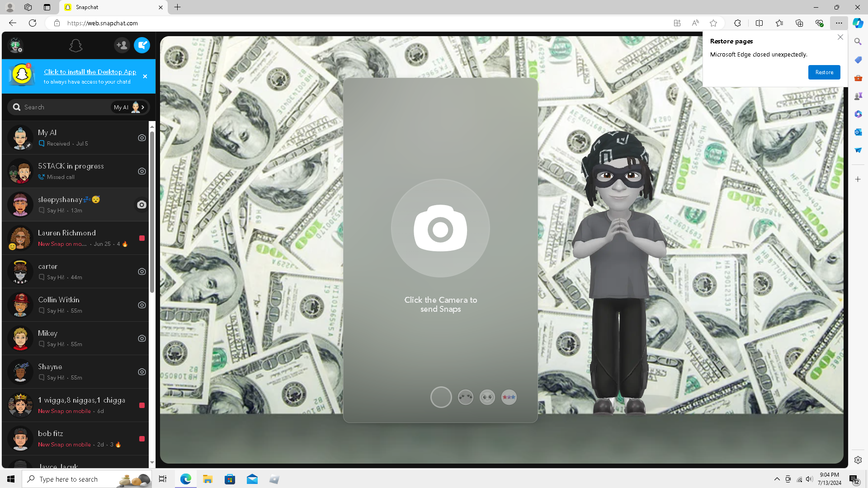View new Snap indicator from Lauren Richmond
868x488 pixels.
coord(142,238)
